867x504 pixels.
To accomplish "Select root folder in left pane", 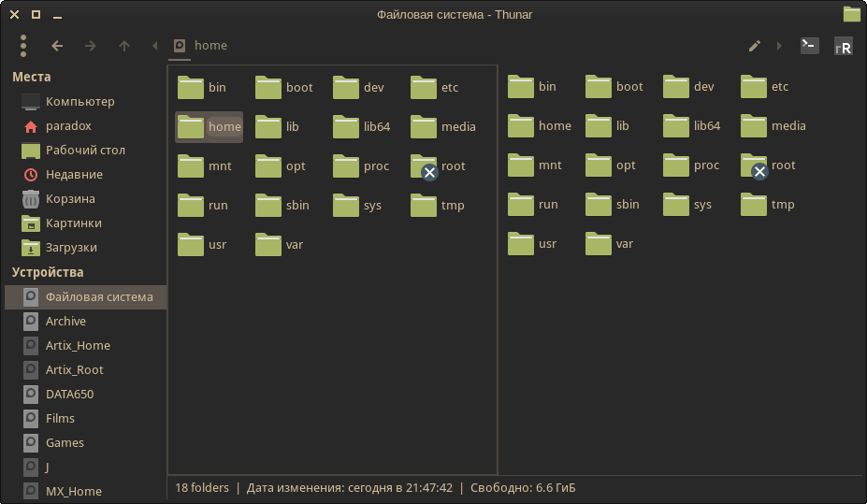I will (438, 166).
